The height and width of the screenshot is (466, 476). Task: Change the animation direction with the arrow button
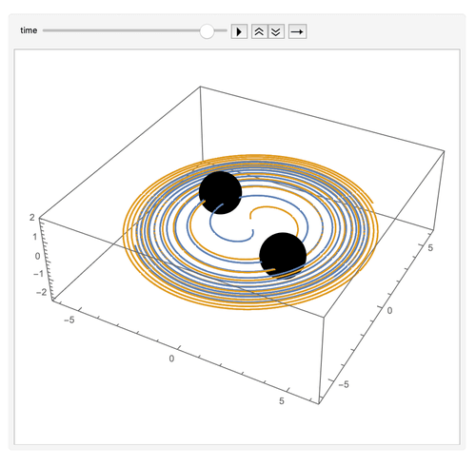point(297,31)
